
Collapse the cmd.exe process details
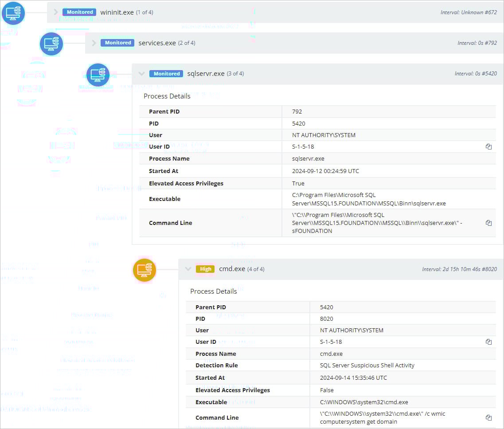click(188, 269)
